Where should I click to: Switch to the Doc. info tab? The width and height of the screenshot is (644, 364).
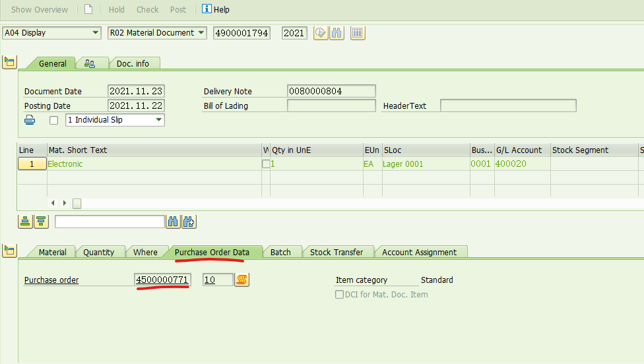tap(133, 63)
